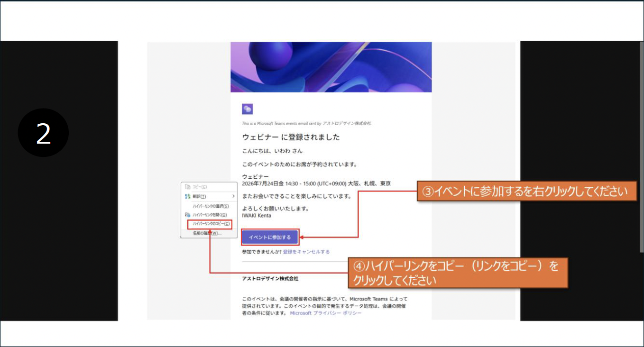Open the 登録をキャンセルする link

pos(306,252)
